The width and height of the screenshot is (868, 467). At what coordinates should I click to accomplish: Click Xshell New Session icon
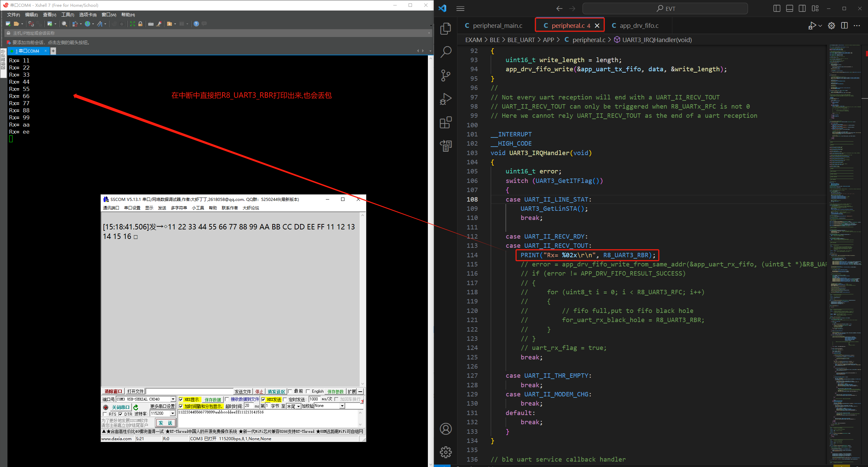8,24
